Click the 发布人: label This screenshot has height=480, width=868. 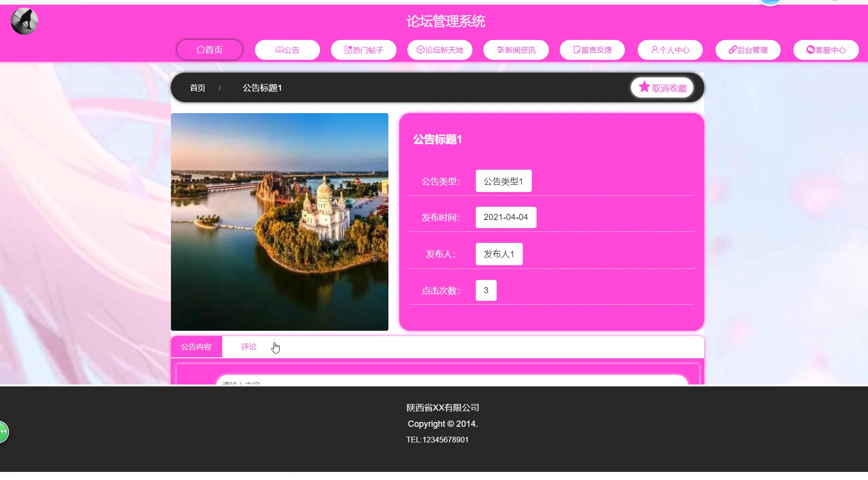click(x=441, y=254)
